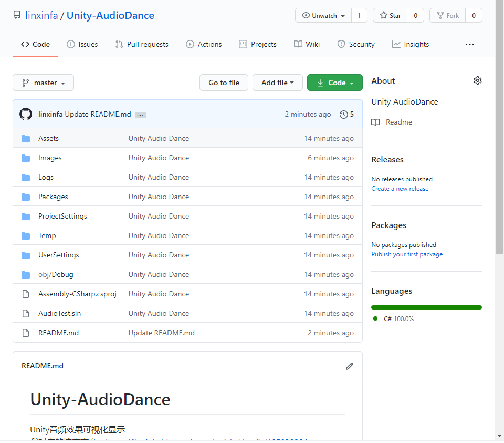504x443 pixels.
Task: Click the green C# language bar
Action: [426, 307]
